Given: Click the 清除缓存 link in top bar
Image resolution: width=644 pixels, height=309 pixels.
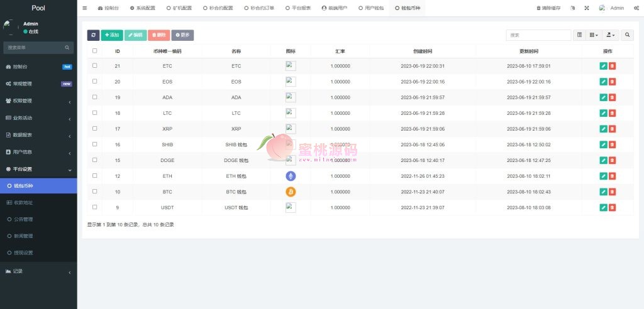Looking at the screenshot, I should [548, 8].
